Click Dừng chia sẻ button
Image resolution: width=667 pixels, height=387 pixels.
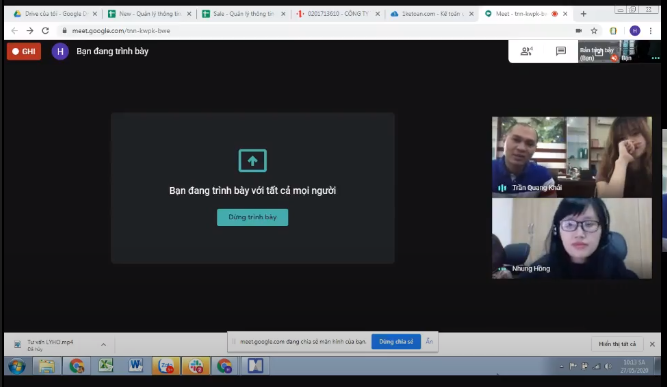(396, 341)
